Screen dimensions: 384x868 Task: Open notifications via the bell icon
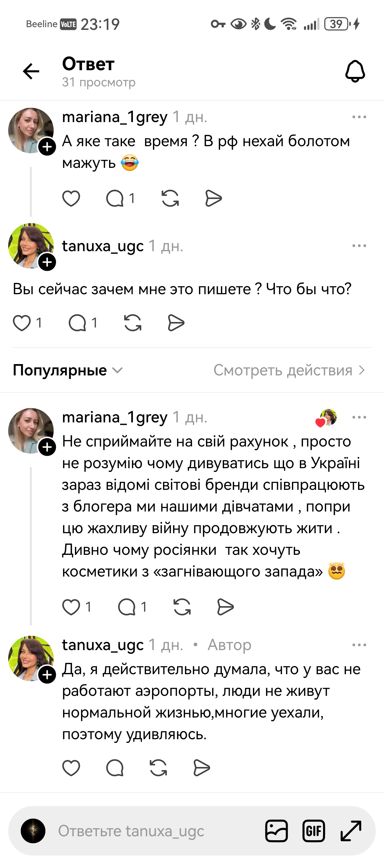[x=356, y=71]
